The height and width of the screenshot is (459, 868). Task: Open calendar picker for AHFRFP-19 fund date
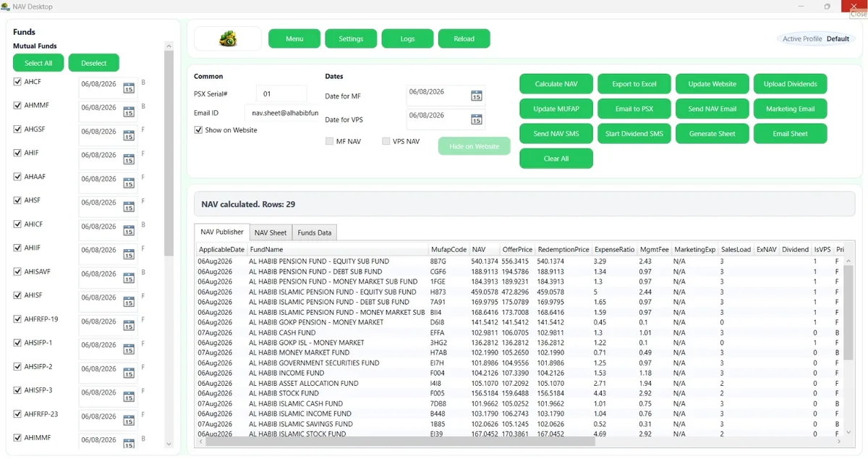click(129, 326)
